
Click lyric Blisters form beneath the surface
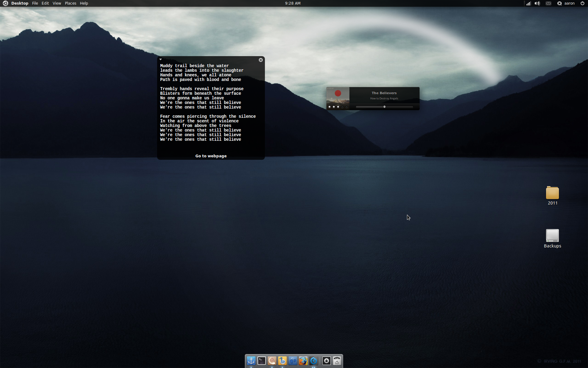[201, 93]
